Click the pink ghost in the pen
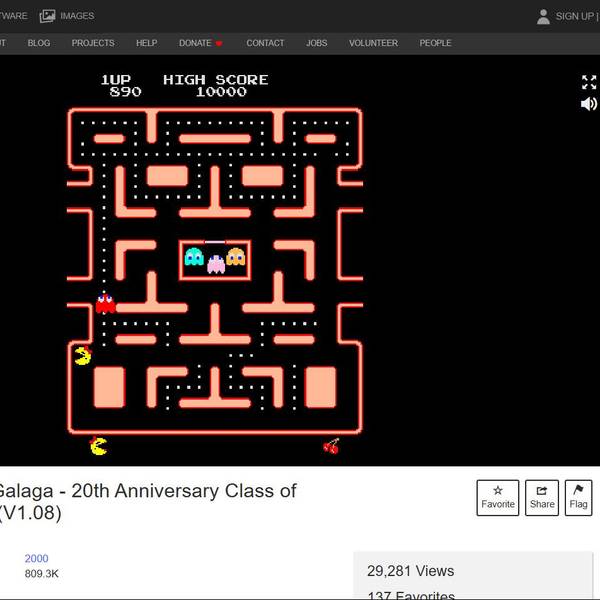 tap(216, 264)
